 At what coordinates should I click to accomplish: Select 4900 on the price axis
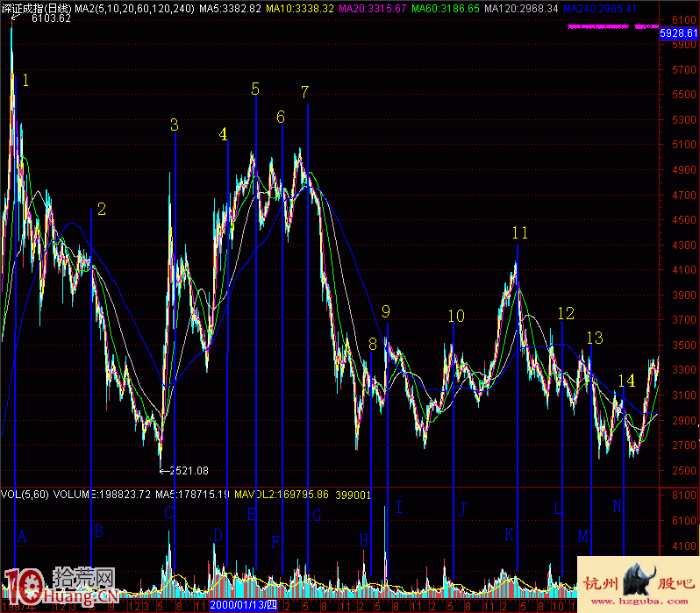[684, 169]
